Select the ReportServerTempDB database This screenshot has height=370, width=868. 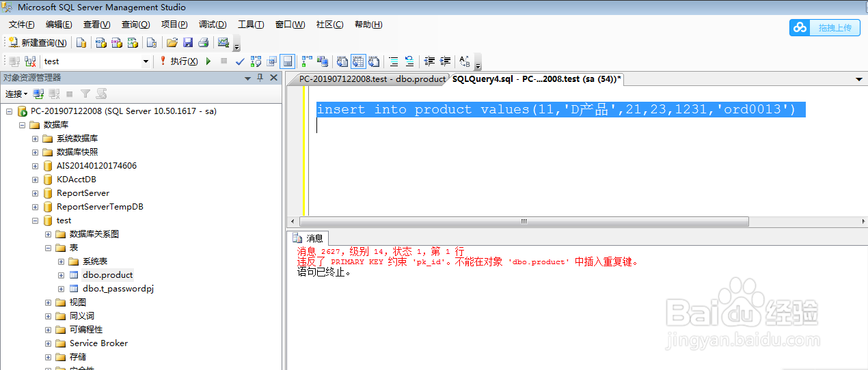coord(100,207)
